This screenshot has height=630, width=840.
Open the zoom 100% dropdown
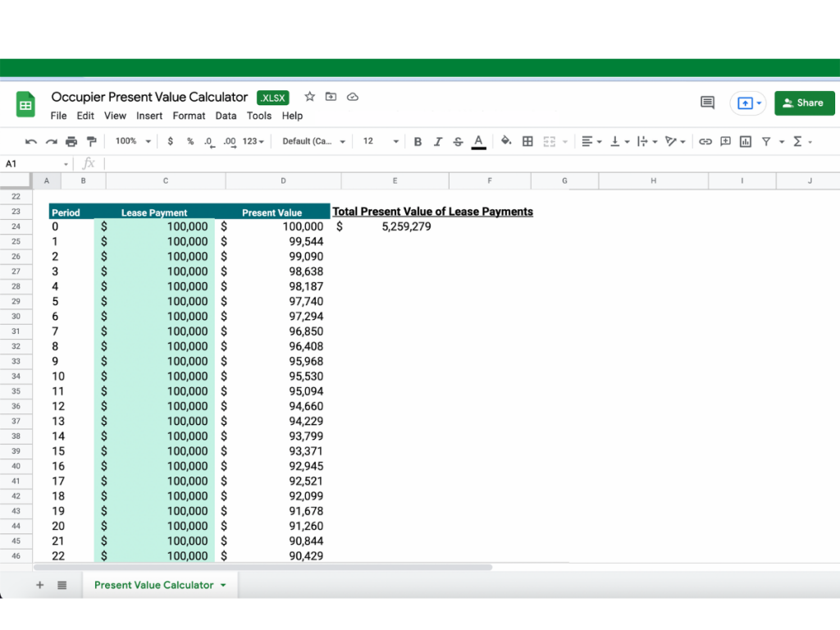(x=133, y=141)
